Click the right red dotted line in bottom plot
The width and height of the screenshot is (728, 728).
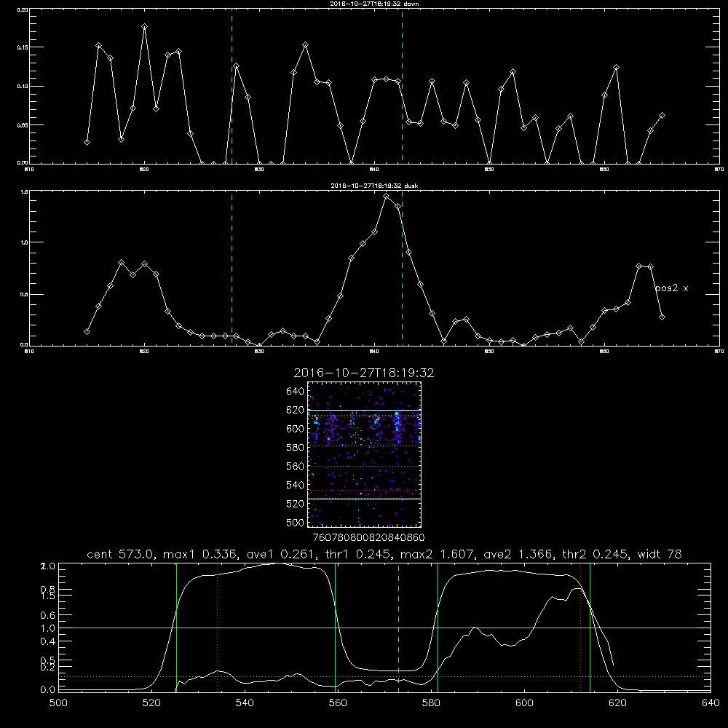click(580, 628)
